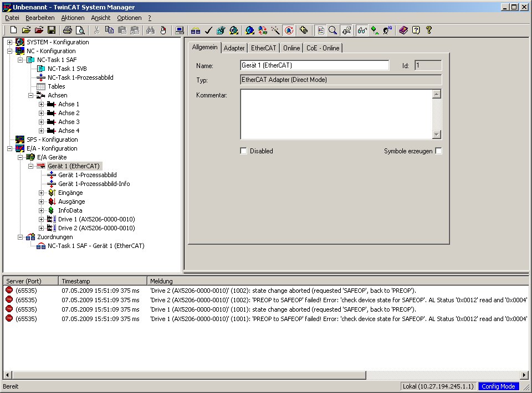Collapse the Zuordnungen node
The width and height of the screenshot is (532, 393).
(21, 237)
